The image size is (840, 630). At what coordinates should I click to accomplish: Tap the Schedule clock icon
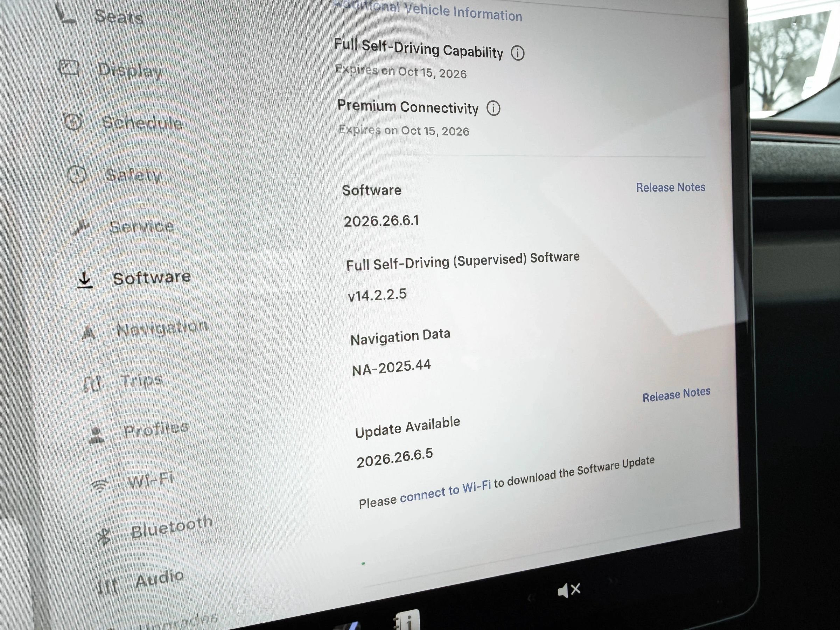73,121
